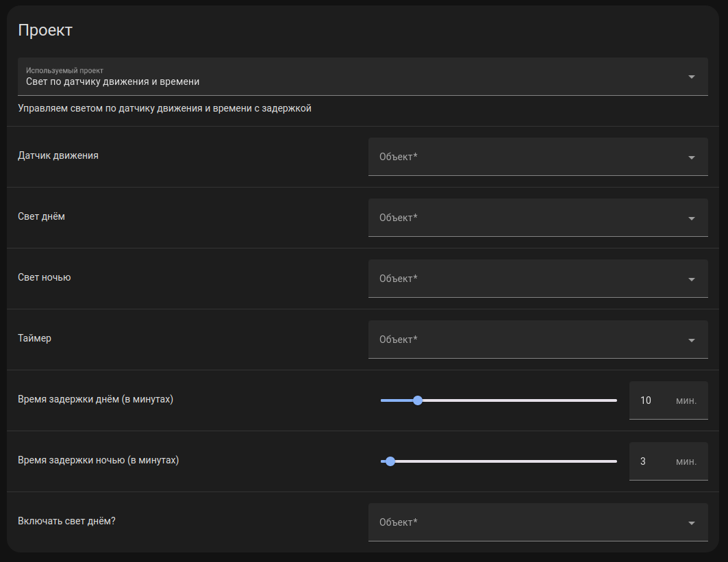Open the "Таймер" object field
Image resolution: width=728 pixels, height=562 pixels.
coord(527,340)
